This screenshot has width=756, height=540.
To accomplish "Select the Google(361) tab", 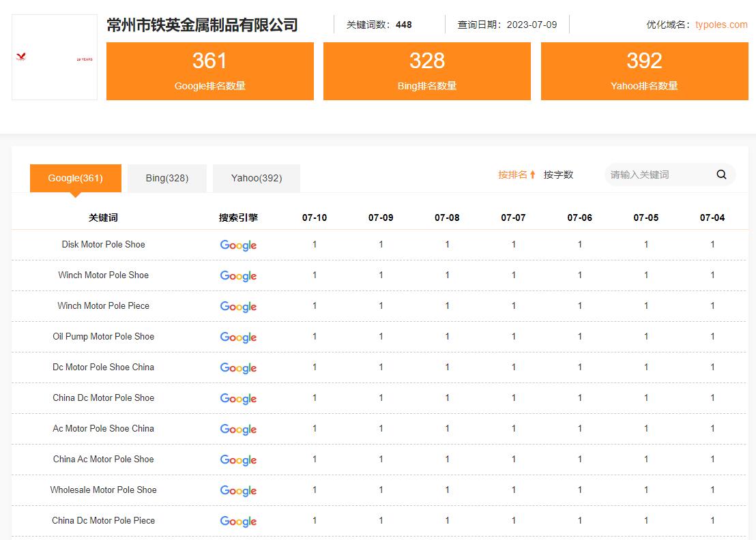I will point(75,178).
